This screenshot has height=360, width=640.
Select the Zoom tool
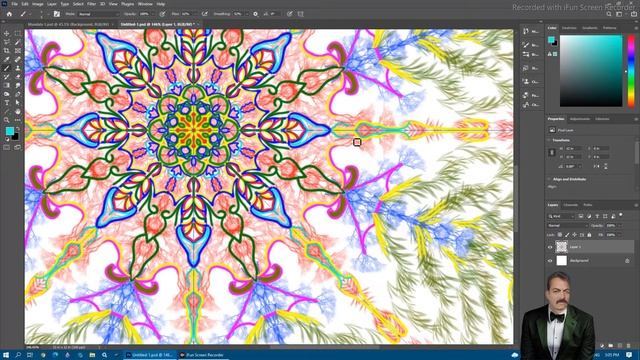pyautogui.click(x=7, y=120)
